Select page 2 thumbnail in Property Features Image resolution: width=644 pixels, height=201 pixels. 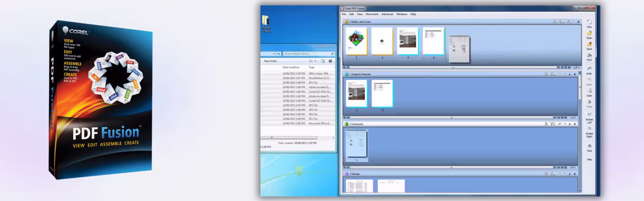click(382, 93)
